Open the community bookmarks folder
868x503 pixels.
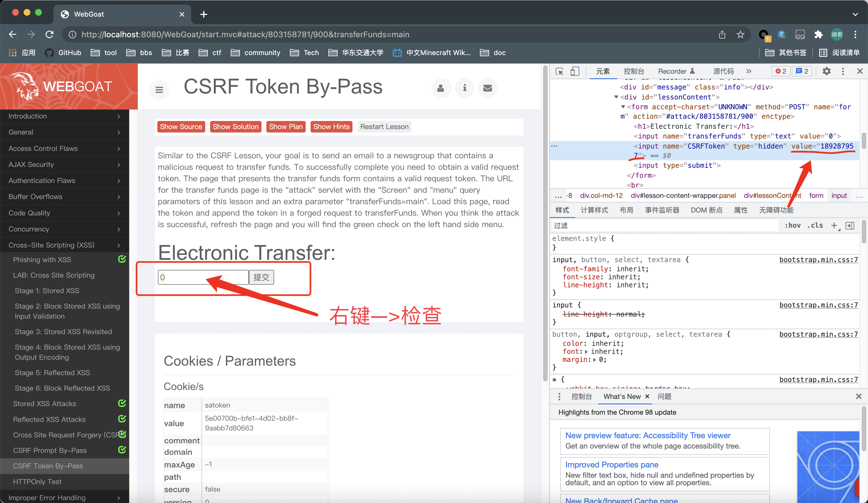pyautogui.click(x=255, y=53)
